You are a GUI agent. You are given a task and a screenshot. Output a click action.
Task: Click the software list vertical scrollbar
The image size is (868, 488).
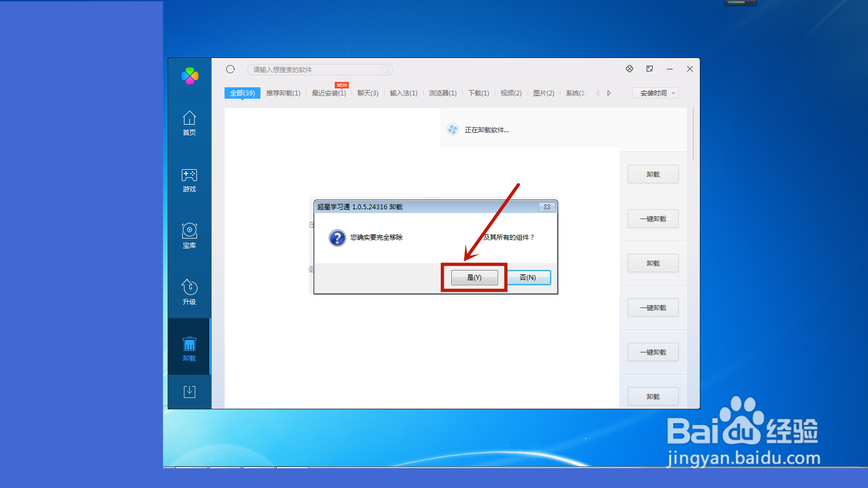(693, 133)
